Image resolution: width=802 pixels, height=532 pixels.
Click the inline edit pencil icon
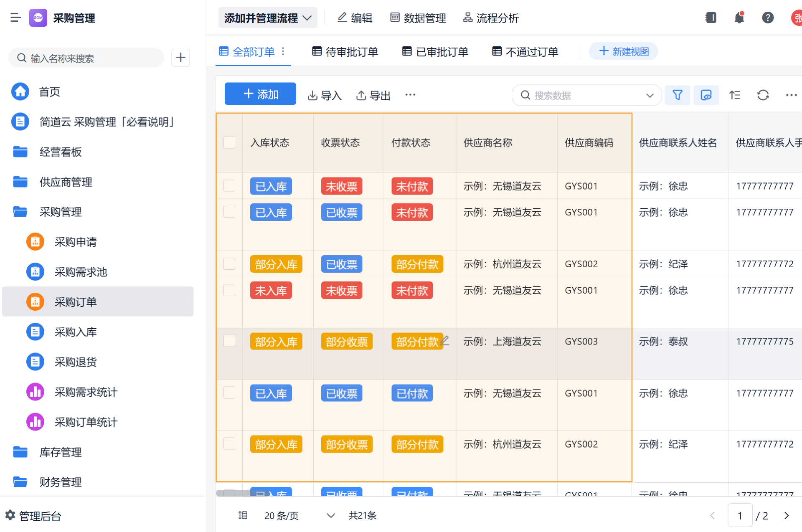445,340
